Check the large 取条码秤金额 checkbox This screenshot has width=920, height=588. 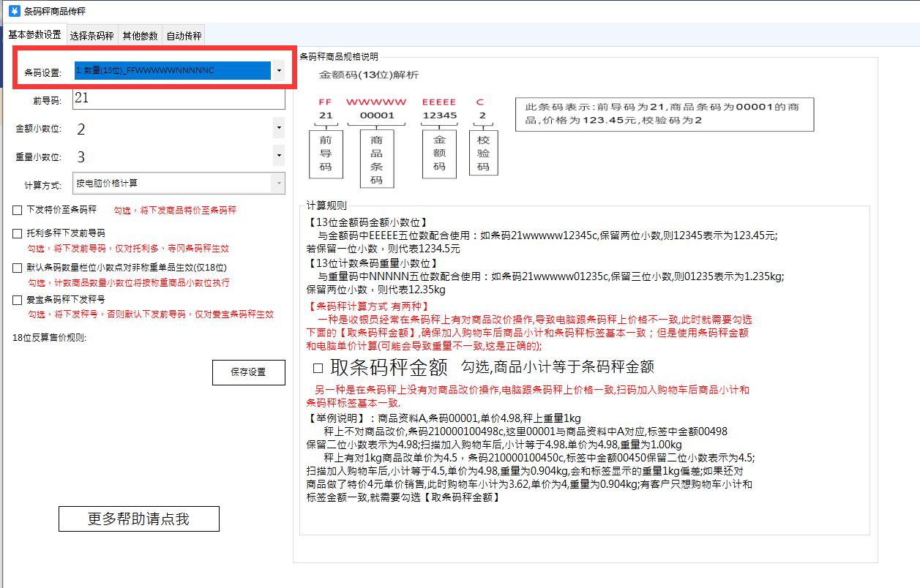pyautogui.click(x=318, y=367)
